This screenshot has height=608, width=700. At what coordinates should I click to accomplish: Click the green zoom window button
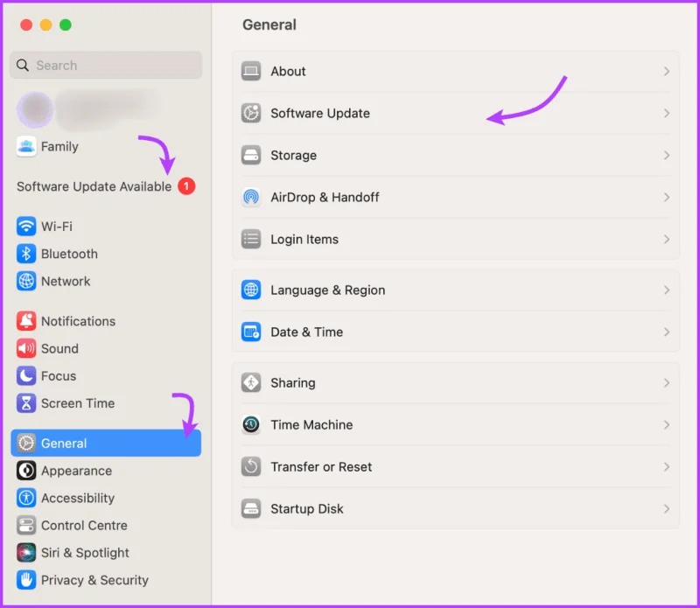[x=66, y=25]
